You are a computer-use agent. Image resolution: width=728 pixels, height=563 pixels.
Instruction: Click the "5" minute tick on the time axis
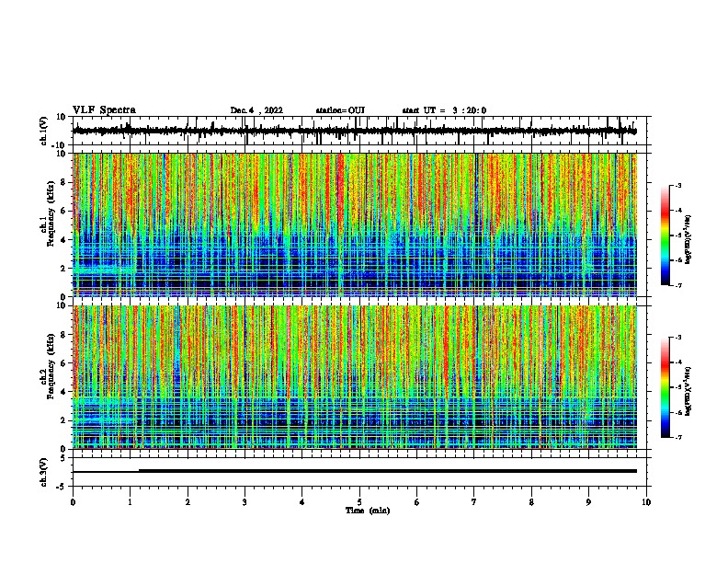359,502
